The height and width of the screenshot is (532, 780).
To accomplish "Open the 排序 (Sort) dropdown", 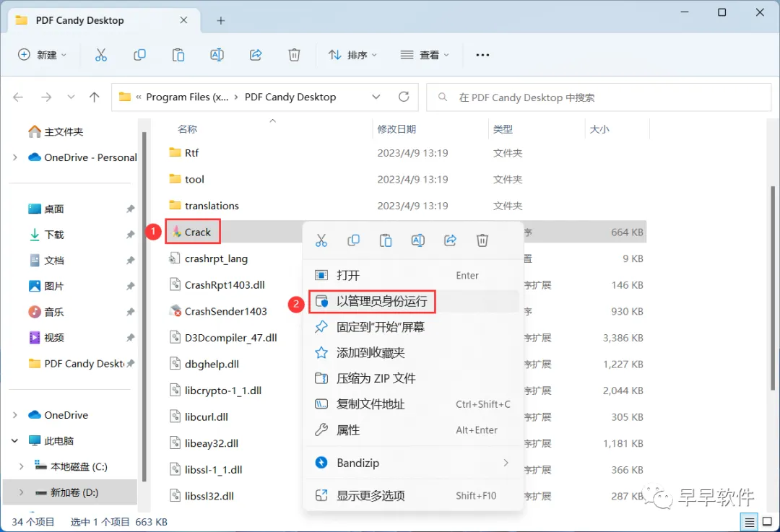I will [x=352, y=55].
